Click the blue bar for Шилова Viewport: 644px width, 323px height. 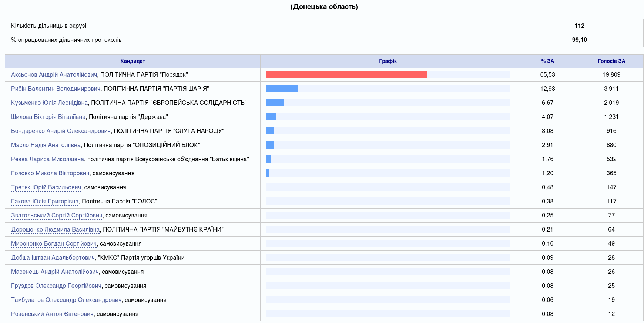pos(271,117)
